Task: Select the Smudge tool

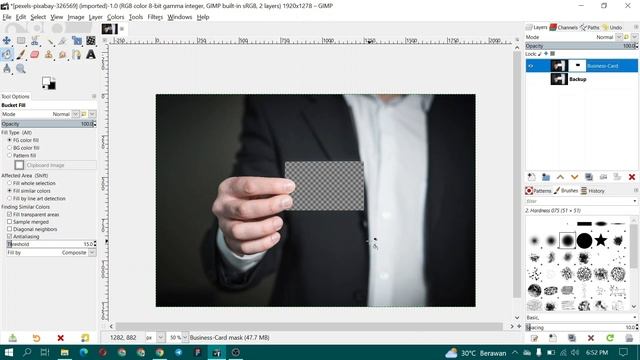Action: point(62,54)
